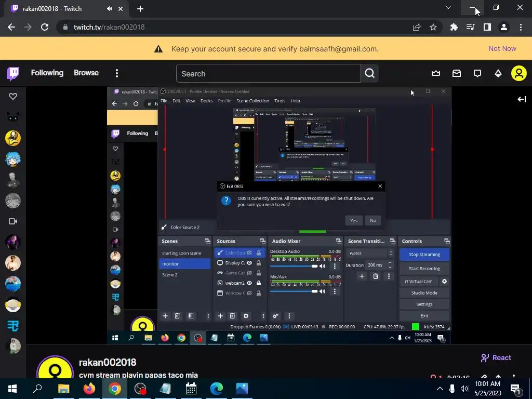Open Mic/Aux three-dot options menu
Viewport: 532px width, 399px height.
335,291
